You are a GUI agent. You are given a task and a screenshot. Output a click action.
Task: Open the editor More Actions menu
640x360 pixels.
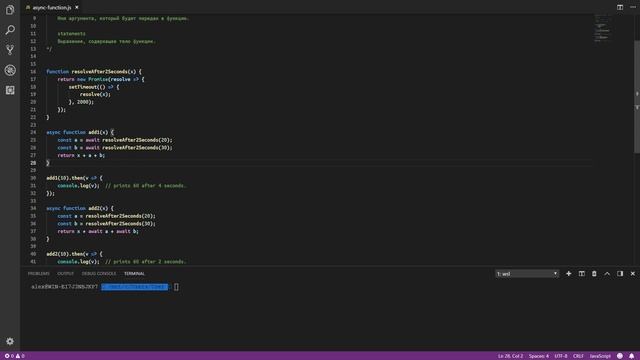(x=633, y=7)
